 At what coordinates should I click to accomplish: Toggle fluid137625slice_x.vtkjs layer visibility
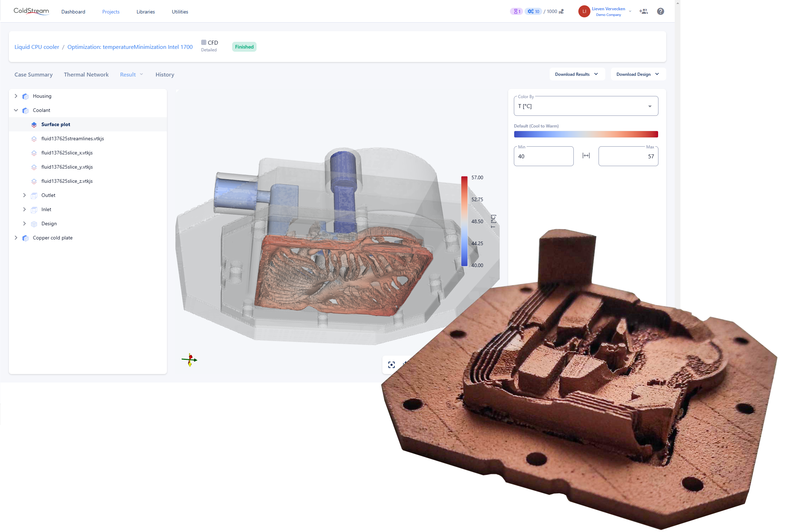[34, 153]
